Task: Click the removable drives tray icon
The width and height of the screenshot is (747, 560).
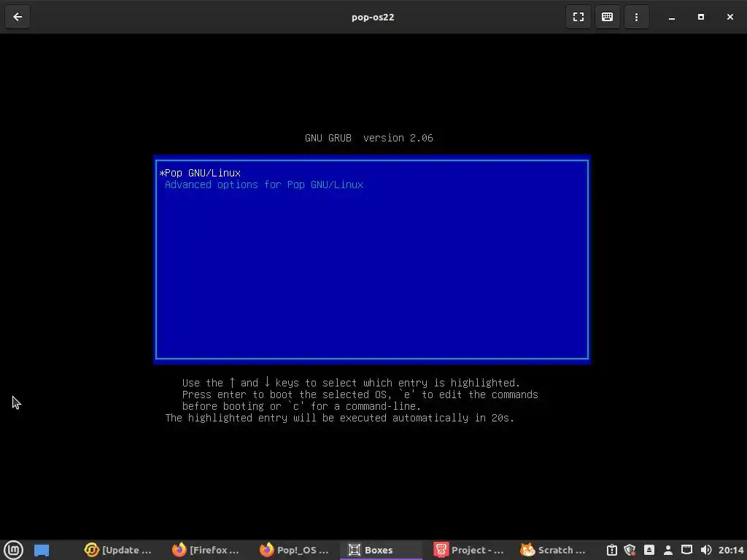Action: click(649, 550)
